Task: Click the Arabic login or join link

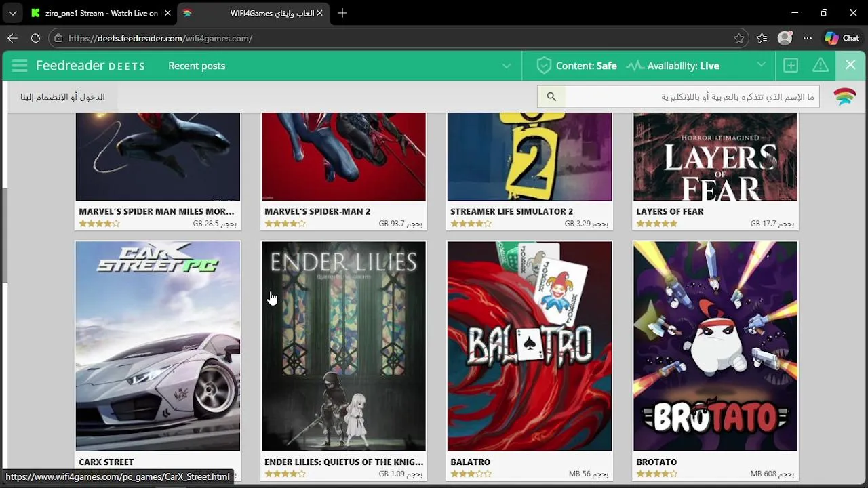Action: pyautogui.click(x=62, y=97)
